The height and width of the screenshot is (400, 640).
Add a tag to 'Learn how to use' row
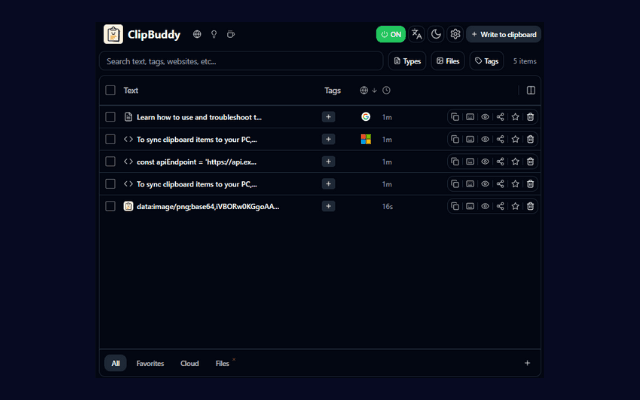tap(328, 117)
